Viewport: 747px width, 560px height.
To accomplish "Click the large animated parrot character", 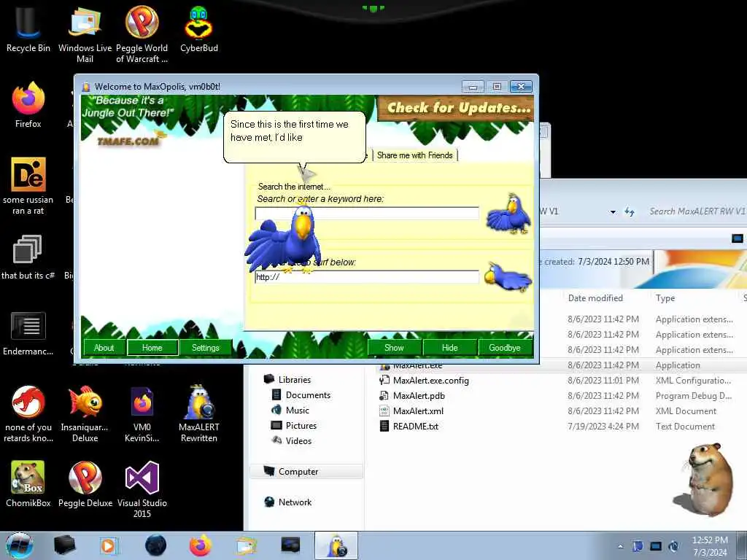I will coord(284,238).
